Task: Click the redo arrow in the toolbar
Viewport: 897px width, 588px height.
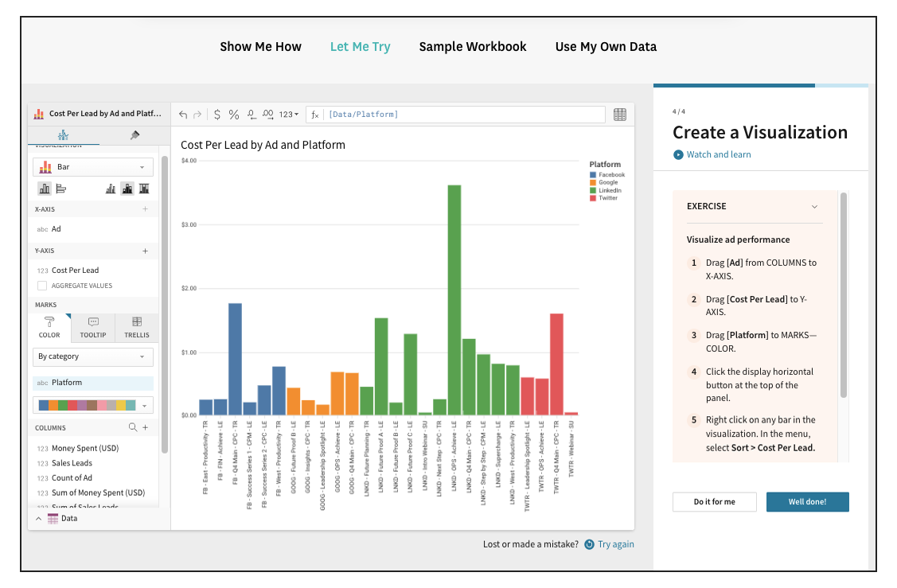Action: point(197,115)
